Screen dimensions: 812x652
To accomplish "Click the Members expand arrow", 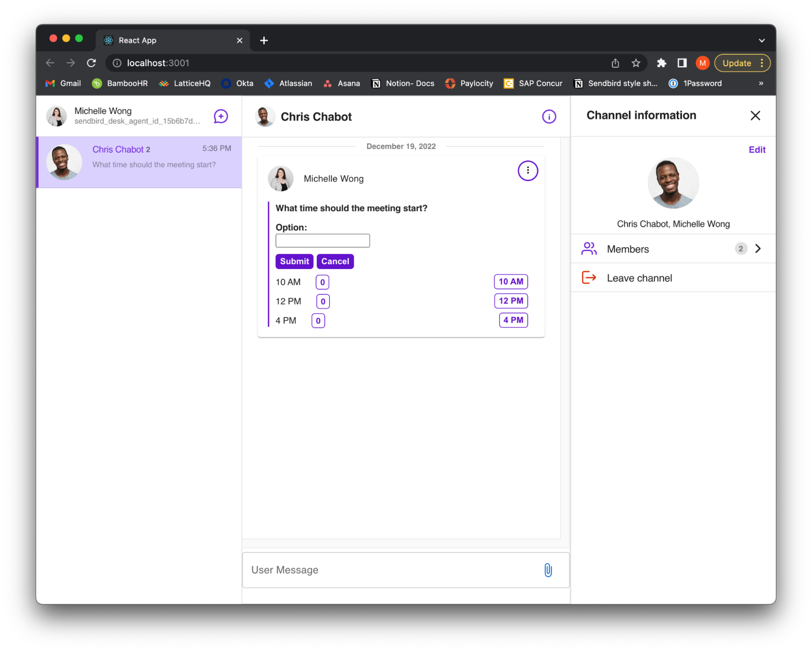I will 759,249.
